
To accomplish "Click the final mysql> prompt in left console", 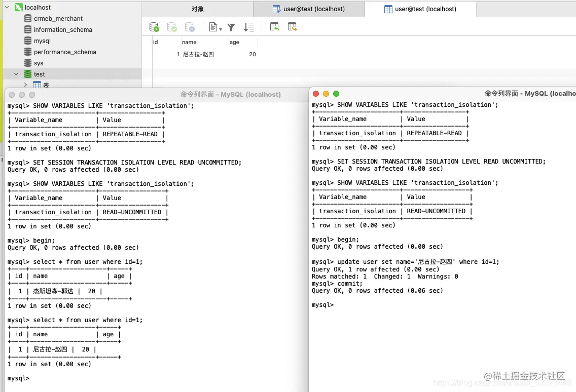I will (18, 378).
